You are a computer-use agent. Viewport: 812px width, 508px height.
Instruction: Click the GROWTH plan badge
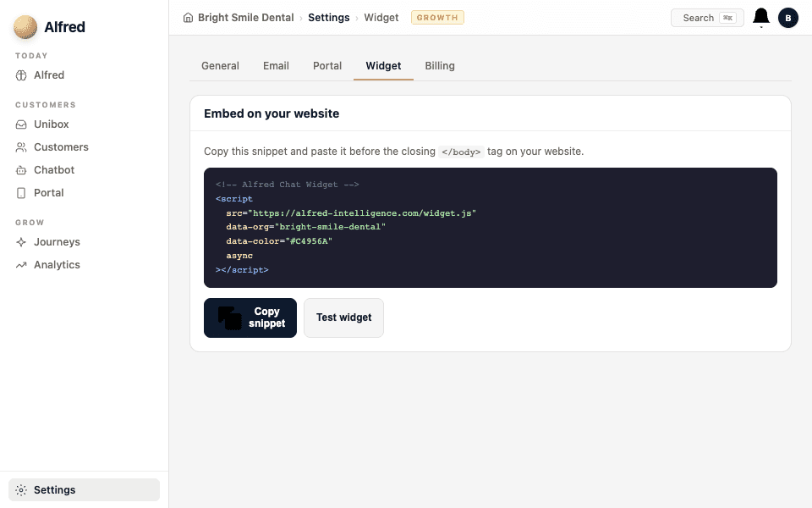[x=437, y=18]
